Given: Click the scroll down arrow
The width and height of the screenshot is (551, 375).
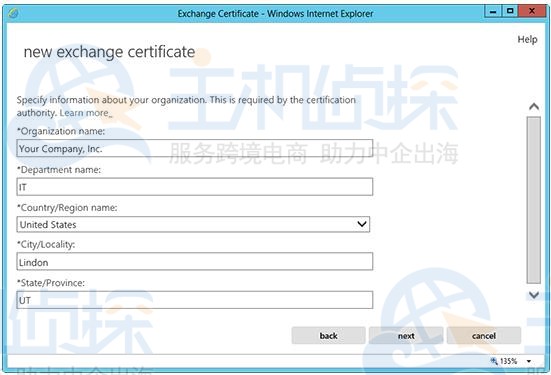Looking at the screenshot, I should pyautogui.click(x=534, y=295).
